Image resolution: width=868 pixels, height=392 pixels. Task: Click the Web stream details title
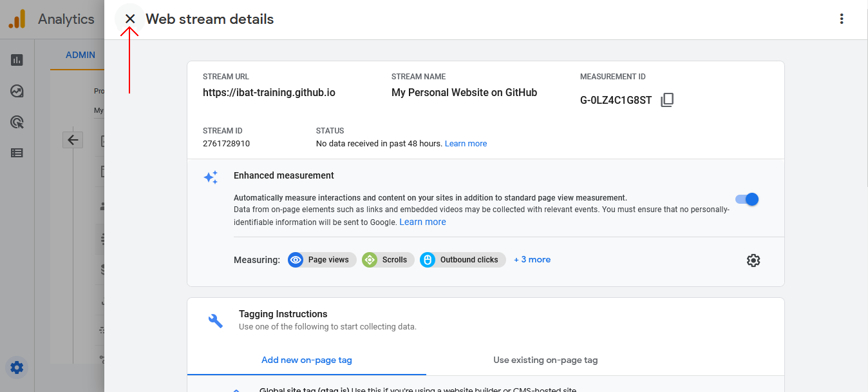tap(210, 19)
